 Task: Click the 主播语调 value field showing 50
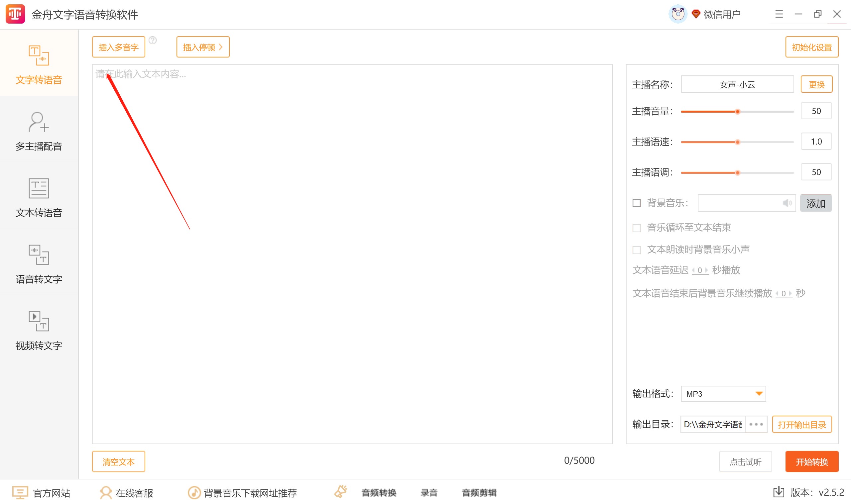(x=816, y=172)
